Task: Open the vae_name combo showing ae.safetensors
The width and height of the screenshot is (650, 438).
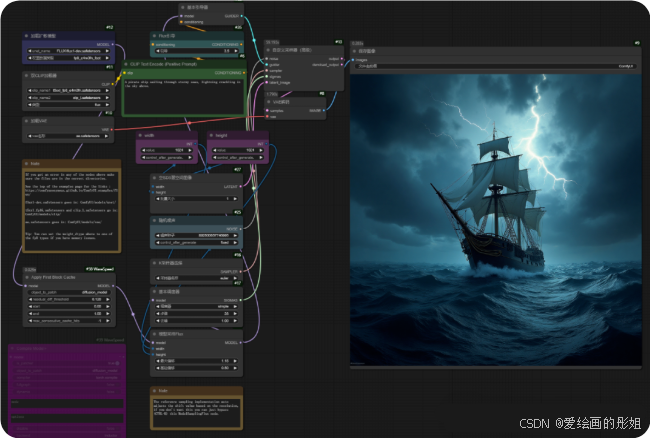Action: (68, 136)
